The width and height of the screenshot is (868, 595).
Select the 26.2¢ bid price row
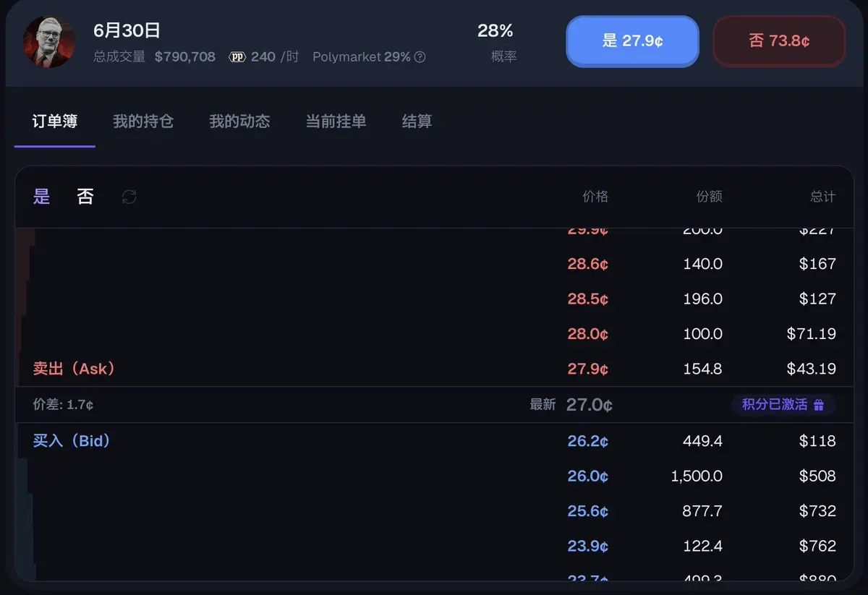(434, 441)
